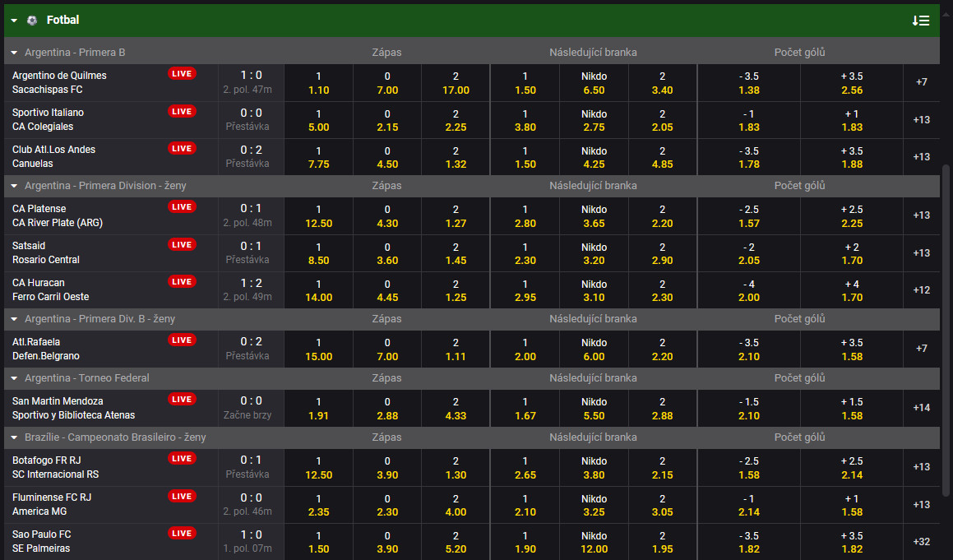Collapse the Argentina - Torneo Federal league

point(14,378)
